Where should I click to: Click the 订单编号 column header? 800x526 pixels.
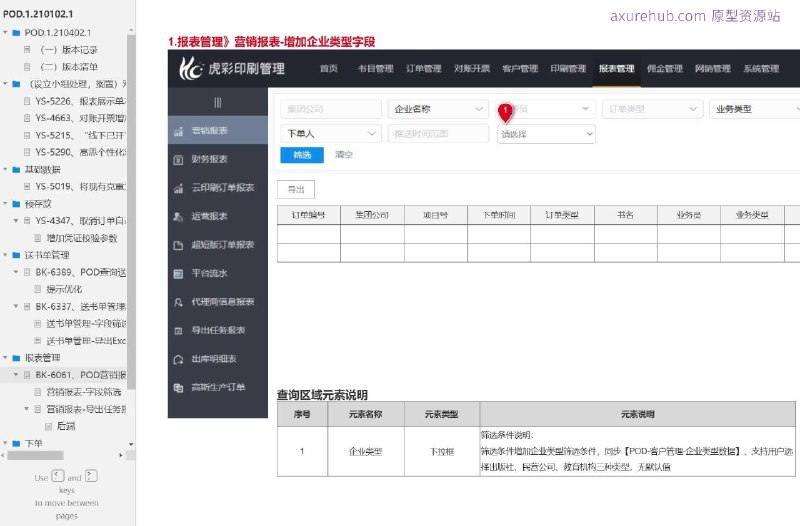[x=309, y=215]
